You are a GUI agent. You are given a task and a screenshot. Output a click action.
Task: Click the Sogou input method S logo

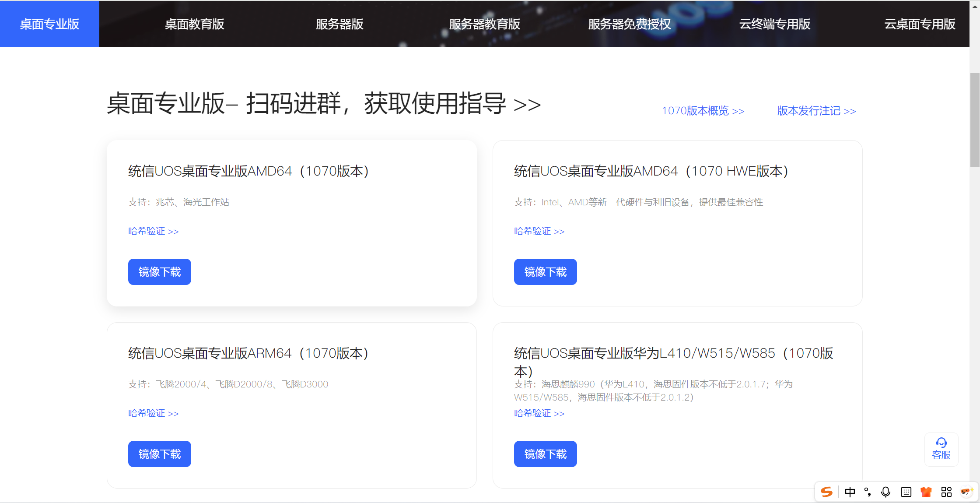pyautogui.click(x=826, y=492)
